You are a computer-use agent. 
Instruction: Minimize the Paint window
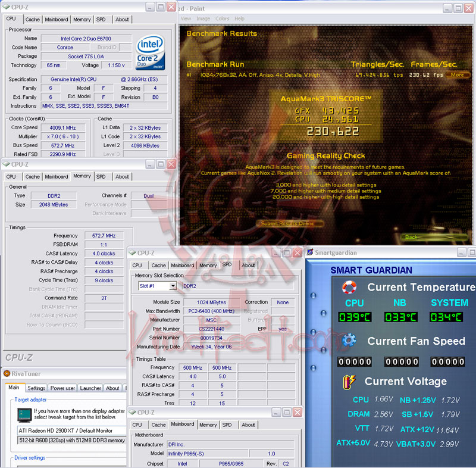(447, 8)
